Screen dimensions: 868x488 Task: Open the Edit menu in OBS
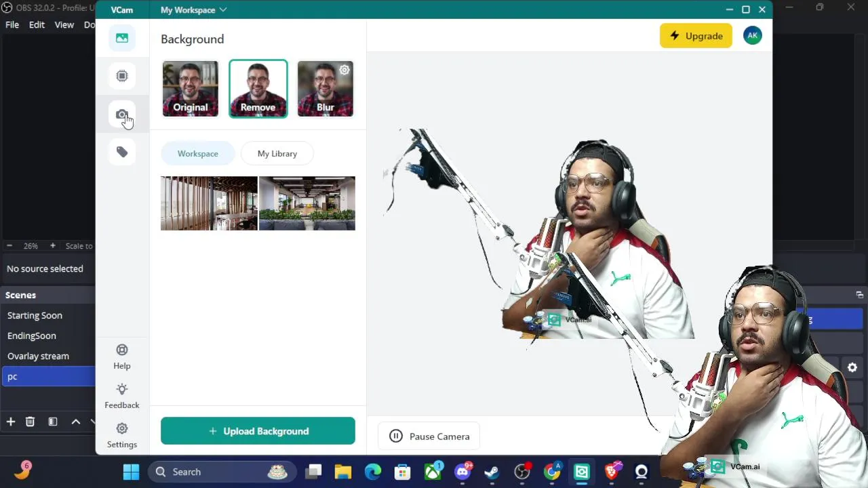tap(37, 24)
